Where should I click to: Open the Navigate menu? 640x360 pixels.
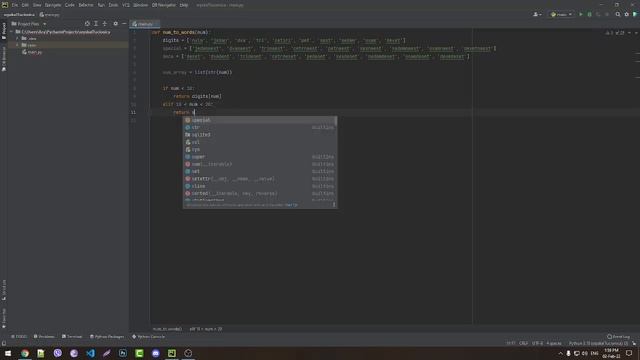(53, 5)
